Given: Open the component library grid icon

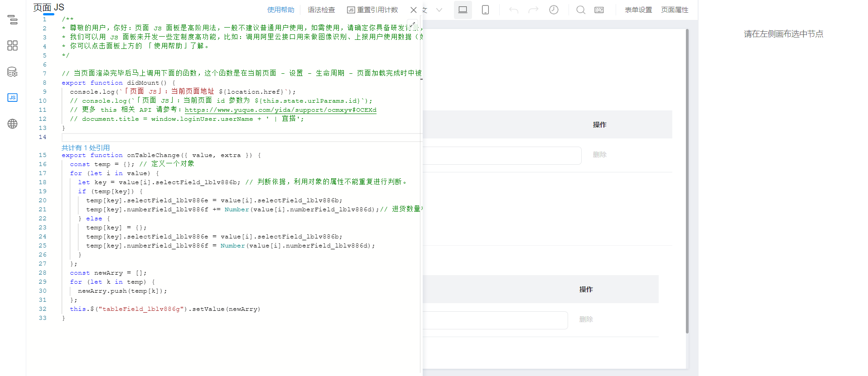Looking at the screenshot, I should pyautogui.click(x=13, y=46).
